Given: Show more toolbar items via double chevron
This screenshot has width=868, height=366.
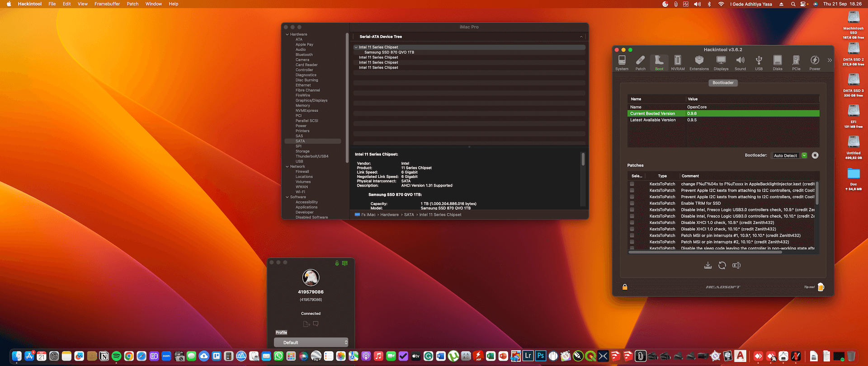Looking at the screenshot, I should (x=830, y=60).
